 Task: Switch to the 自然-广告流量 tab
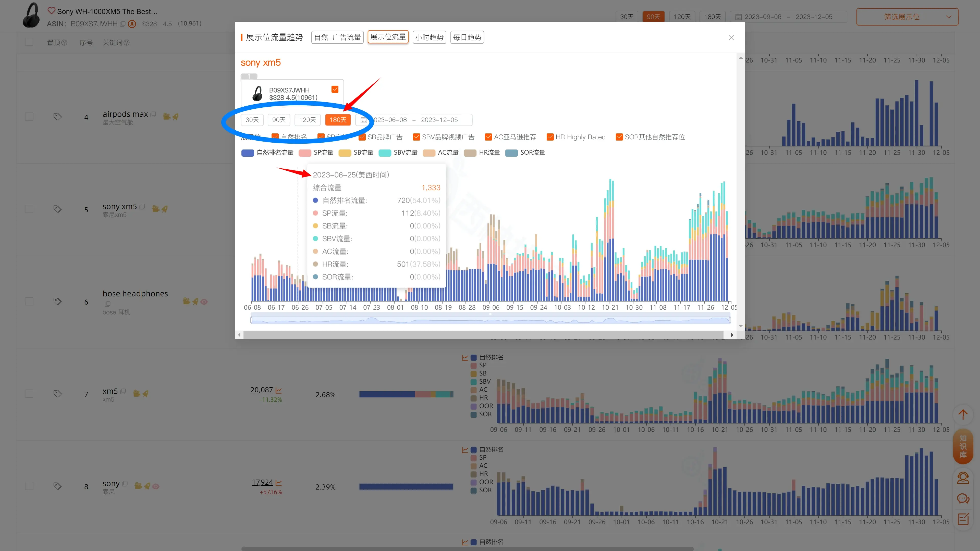337,37
